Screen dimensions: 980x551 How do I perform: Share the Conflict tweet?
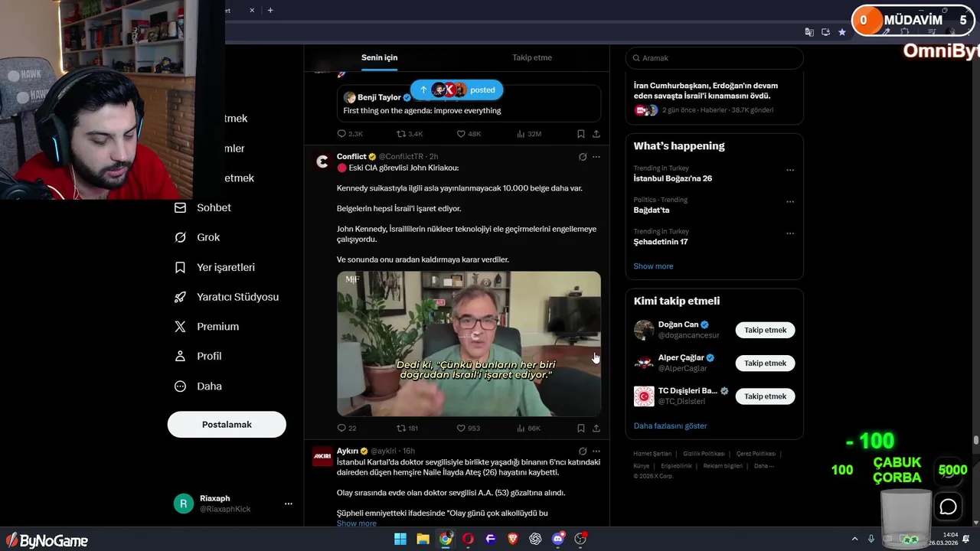596,429
